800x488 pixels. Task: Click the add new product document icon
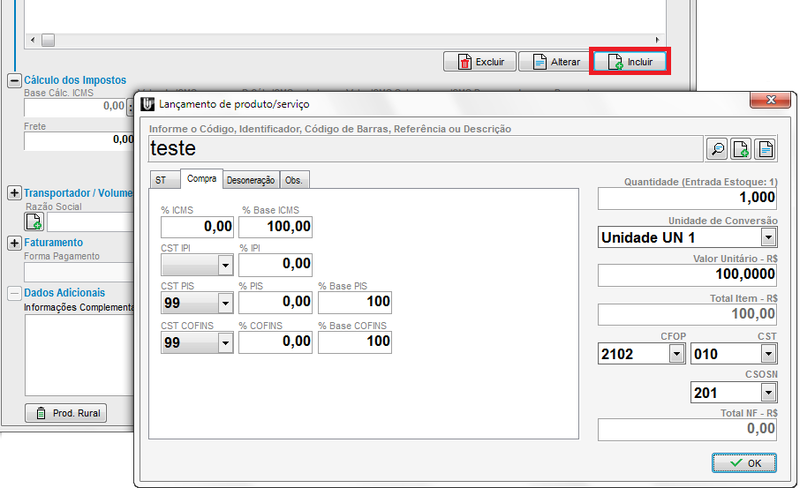coord(741,149)
